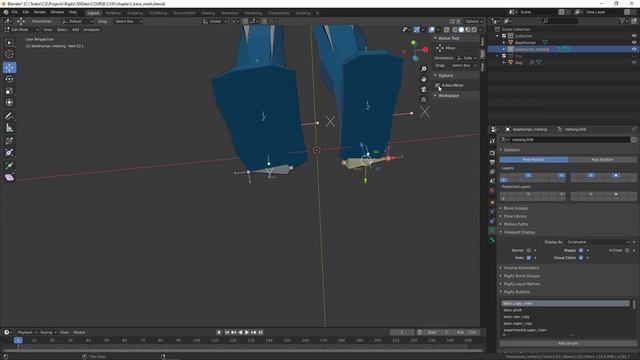Viewport: 640px width, 360px height.
Task: Toggle the Axes checkbox
Action: [529, 258]
